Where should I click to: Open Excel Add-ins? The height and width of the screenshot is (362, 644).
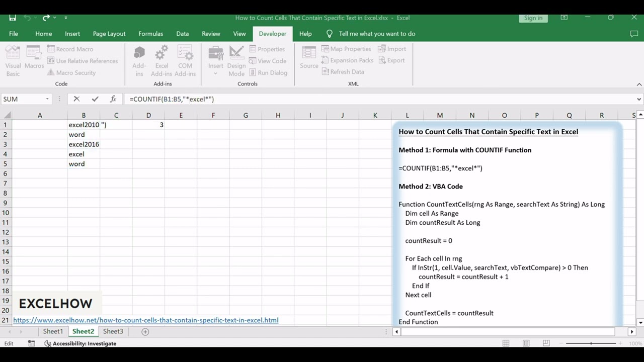[162, 61]
